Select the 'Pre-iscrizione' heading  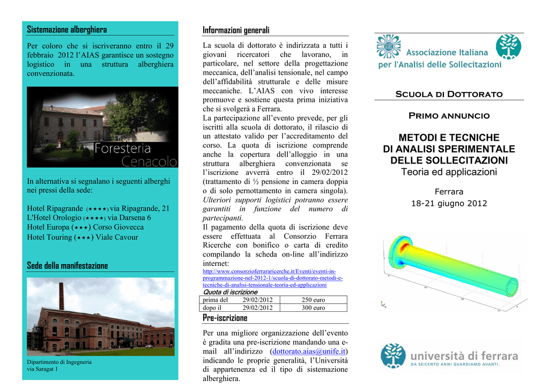tap(225, 318)
